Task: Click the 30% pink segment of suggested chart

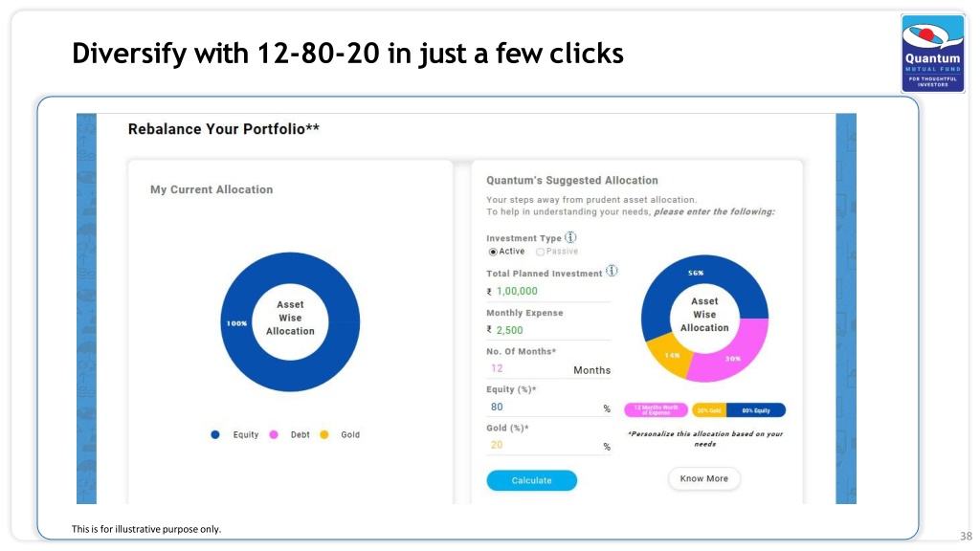Action: click(x=733, y=359)
